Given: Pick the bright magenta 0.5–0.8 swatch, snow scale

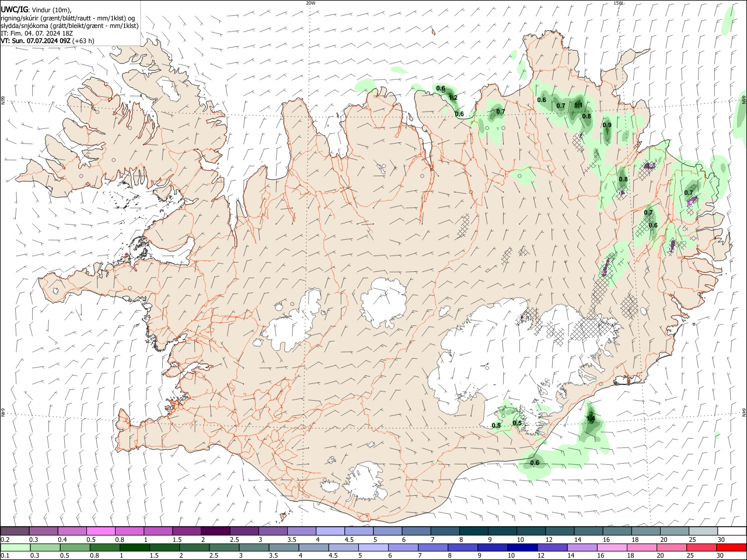Looking at the screenshot, I should coord(100,531).
